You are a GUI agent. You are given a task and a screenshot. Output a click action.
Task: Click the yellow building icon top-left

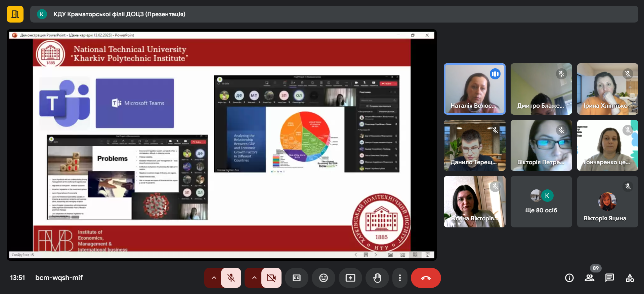point(15,14)
